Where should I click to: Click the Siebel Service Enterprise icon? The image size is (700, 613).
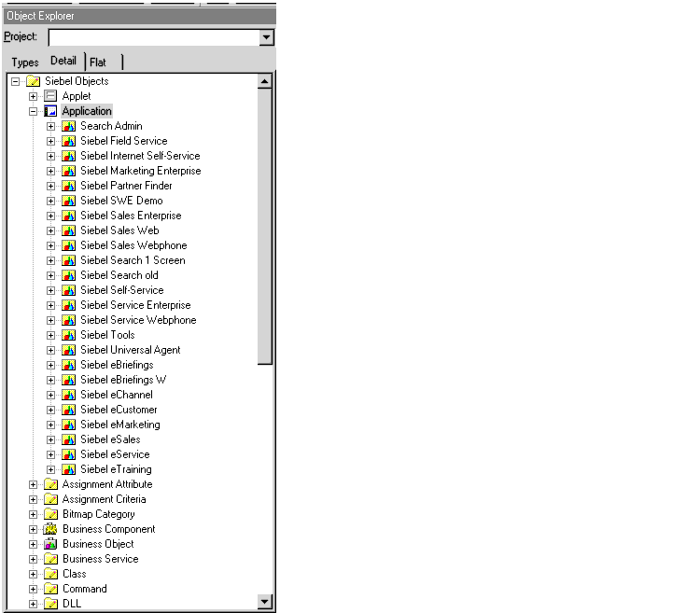pos(68,305)
